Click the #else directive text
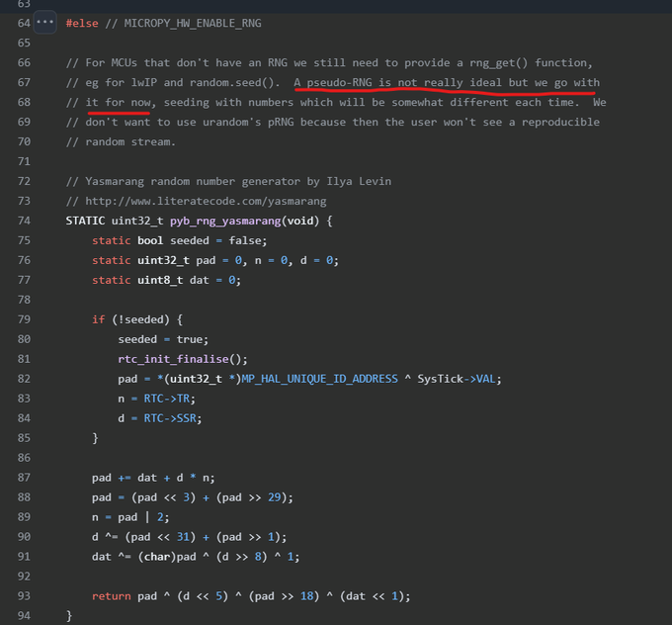The image size is (672, 625). tap(82, 23)
